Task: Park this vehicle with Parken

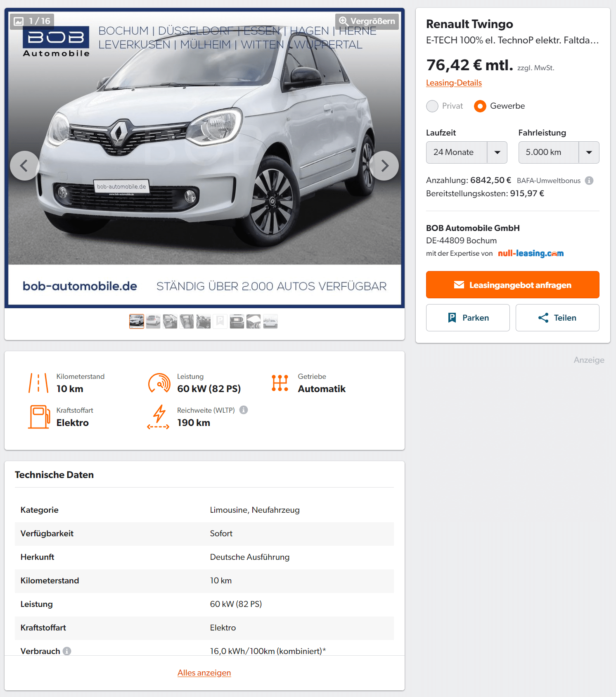Action: (x=468, y=318)
